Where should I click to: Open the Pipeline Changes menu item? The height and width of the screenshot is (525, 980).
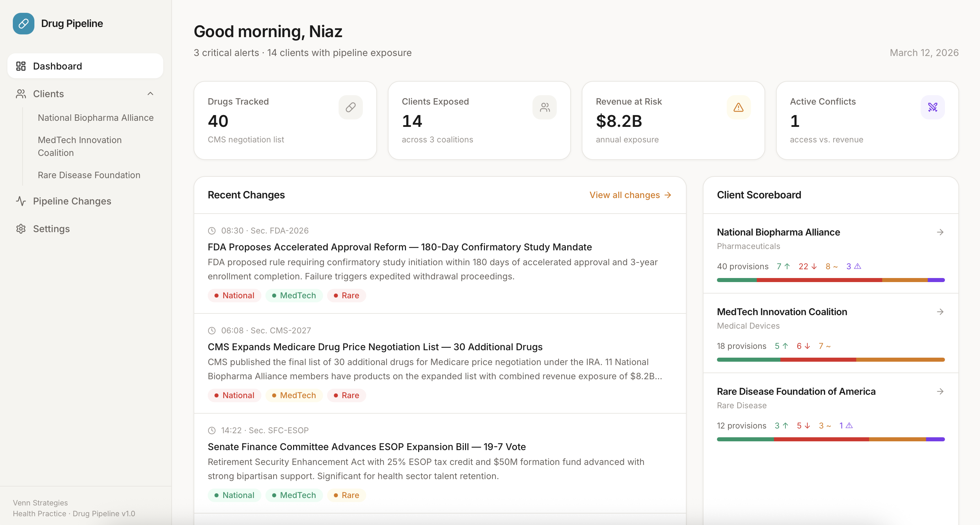(x=72, y=201)
